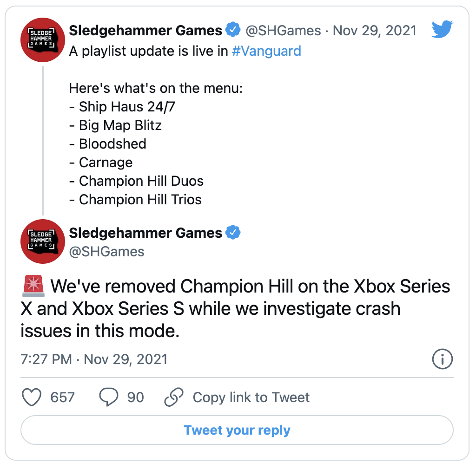This screenshot has width=476, height=469.
Task: Click the chain link icon
Action: coord(174,397)
